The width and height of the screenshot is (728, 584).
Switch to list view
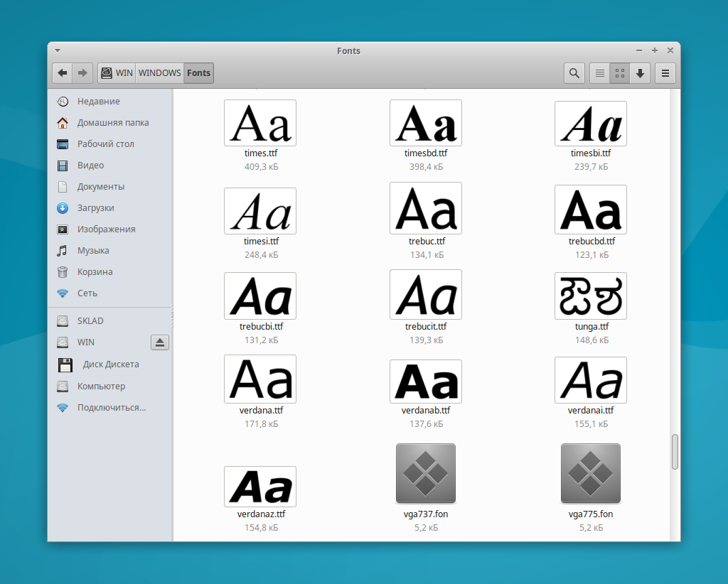pos(600,72)
